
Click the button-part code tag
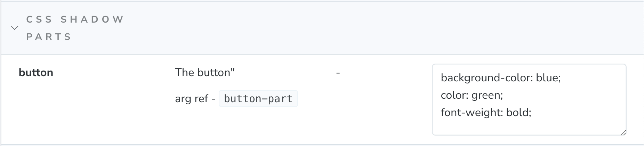click(x=258, y=99)
